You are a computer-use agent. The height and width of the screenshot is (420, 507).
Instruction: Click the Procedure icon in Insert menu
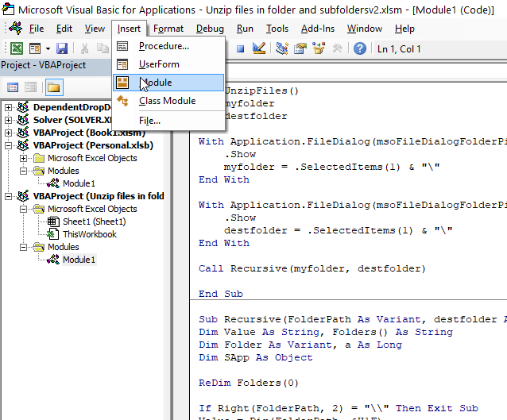tap(122, 46)
